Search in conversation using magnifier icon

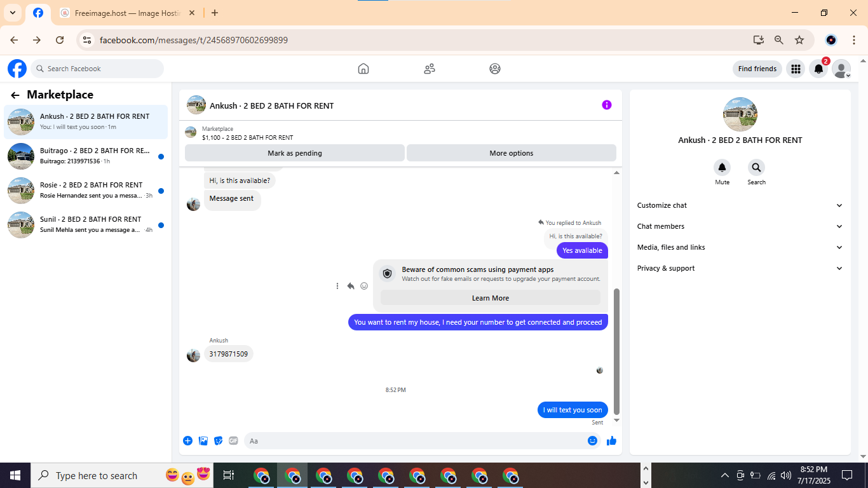756,168
